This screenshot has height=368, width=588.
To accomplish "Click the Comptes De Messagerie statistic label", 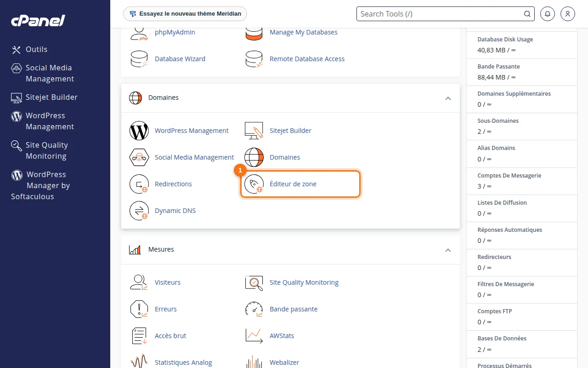I will tap(509, 175).
